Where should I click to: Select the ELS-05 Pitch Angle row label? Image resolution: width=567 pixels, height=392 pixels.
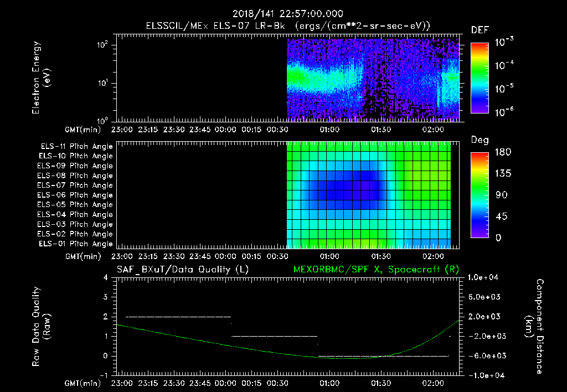coord(75,205)
